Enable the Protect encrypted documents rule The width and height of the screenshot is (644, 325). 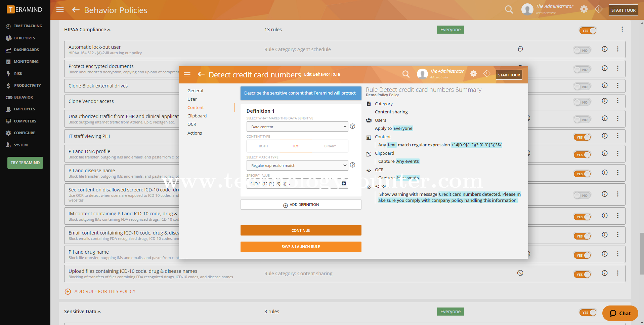click(x=582, y=70)
